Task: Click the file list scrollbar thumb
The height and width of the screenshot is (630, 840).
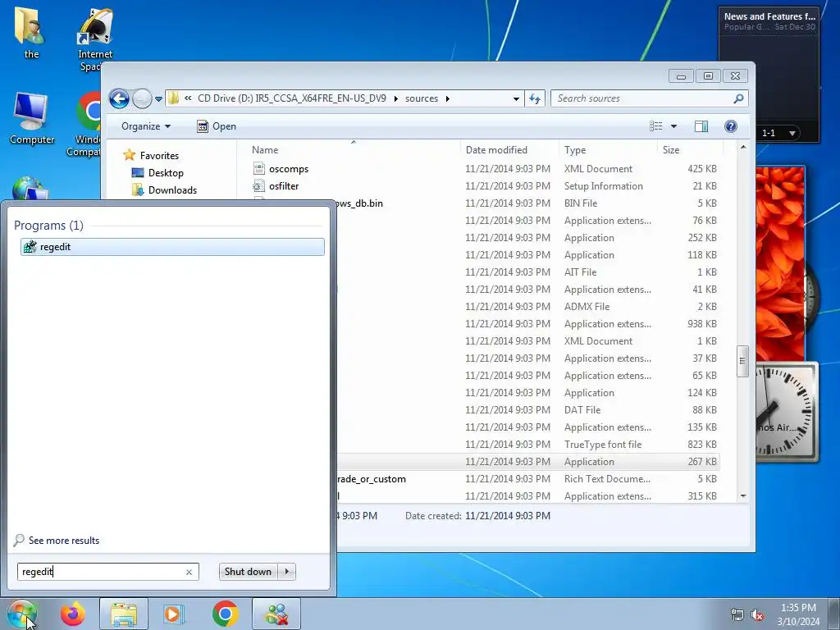Action: [742, 361]
